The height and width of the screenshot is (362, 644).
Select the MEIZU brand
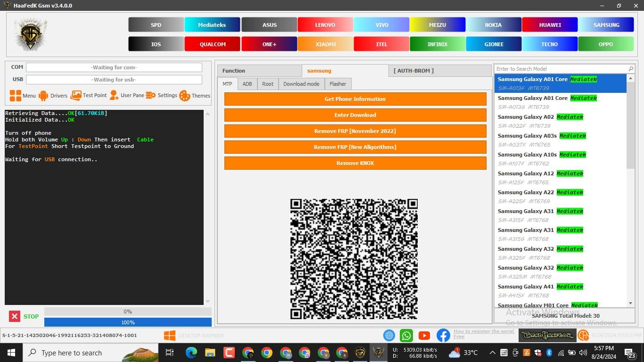pos(438,25)
